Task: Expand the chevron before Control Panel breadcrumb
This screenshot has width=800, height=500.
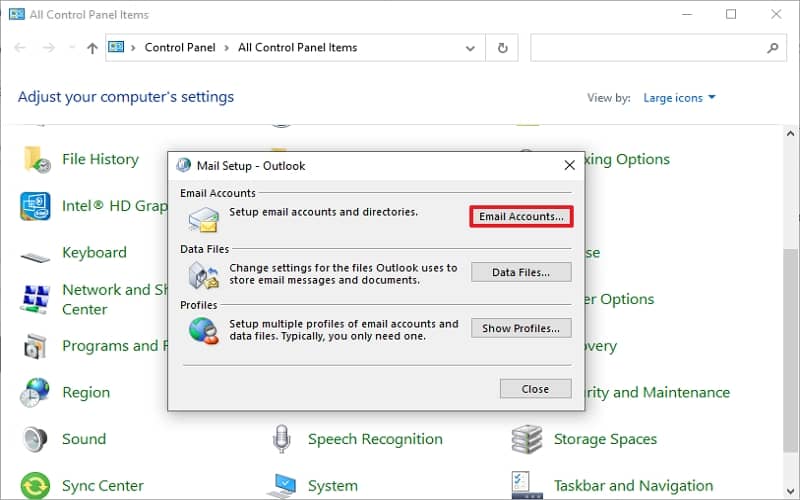Action: (x=133, y=48)
